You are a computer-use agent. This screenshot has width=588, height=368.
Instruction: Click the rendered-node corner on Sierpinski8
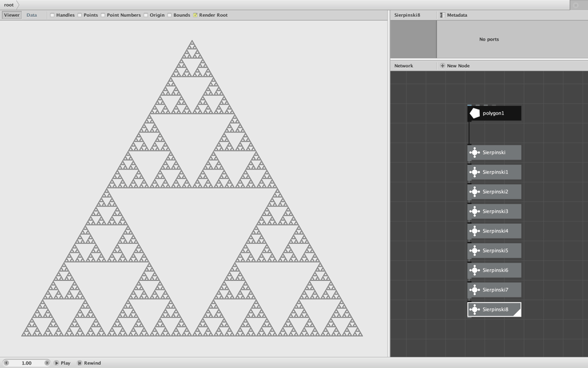pos(517,313)
